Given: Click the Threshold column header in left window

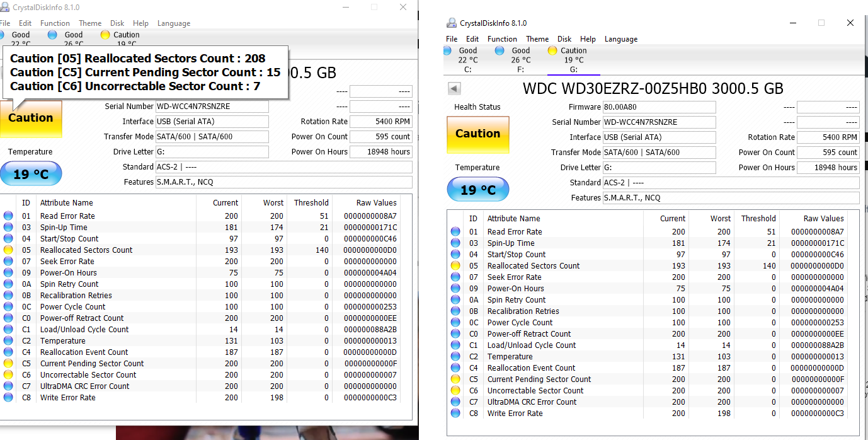Looking at the screenshot, I should tap(311, 203).
